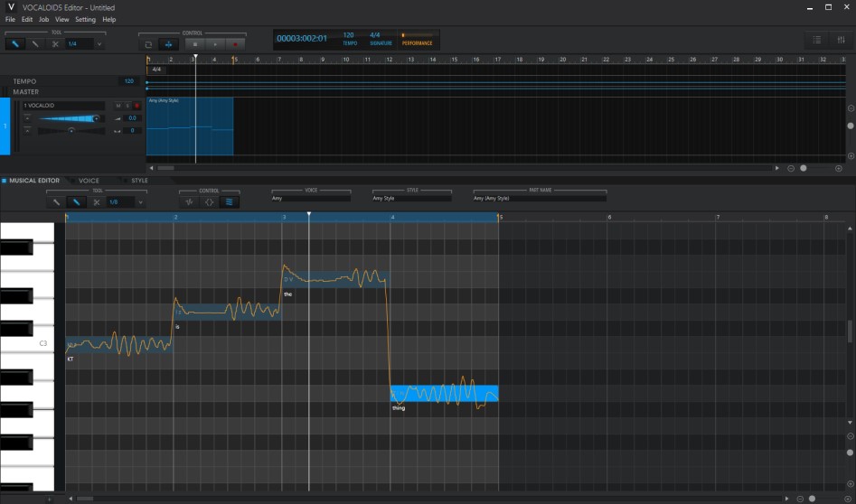856x504 pixels.
Task: Click the PART NAME field
Action: point(540,199)
